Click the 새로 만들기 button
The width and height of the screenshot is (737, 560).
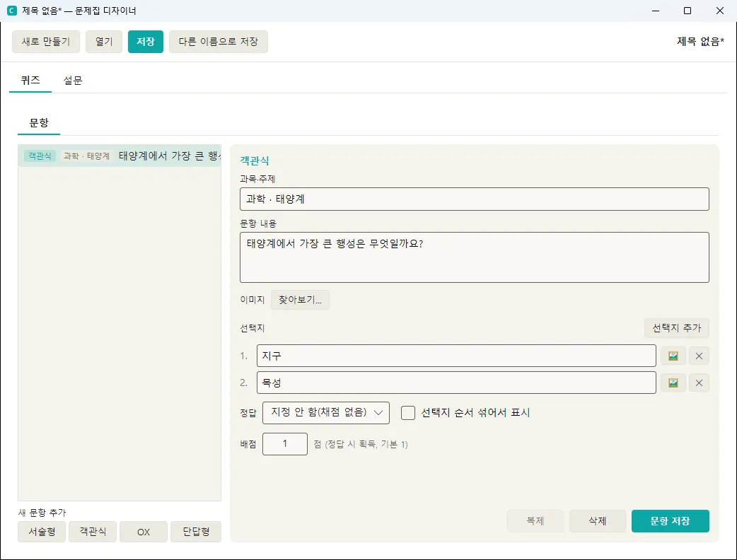click(46, 41)
